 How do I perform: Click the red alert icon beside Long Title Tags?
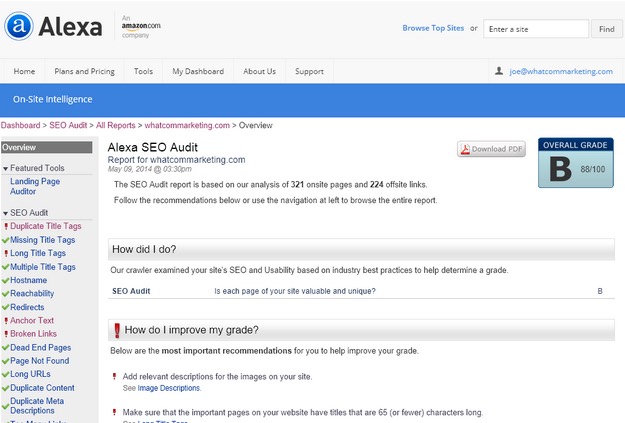pyautogui.click(x=6, y=254)
